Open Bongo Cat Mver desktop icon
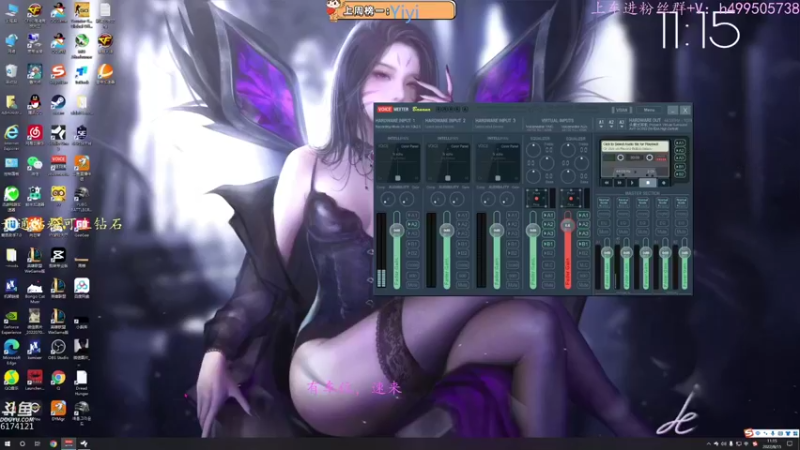Viewport: 800px width, 450px height. [x=35, y=291]
